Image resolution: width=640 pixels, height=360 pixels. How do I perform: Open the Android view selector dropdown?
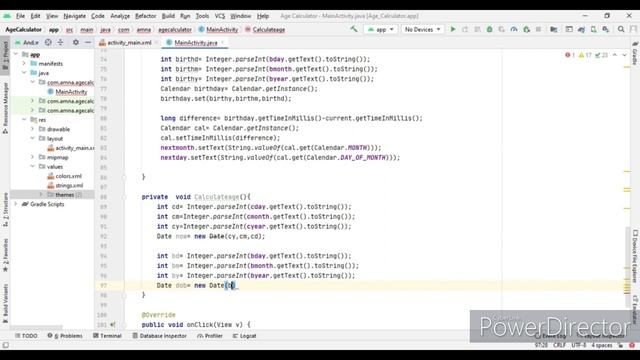click(x=27, y=42)
